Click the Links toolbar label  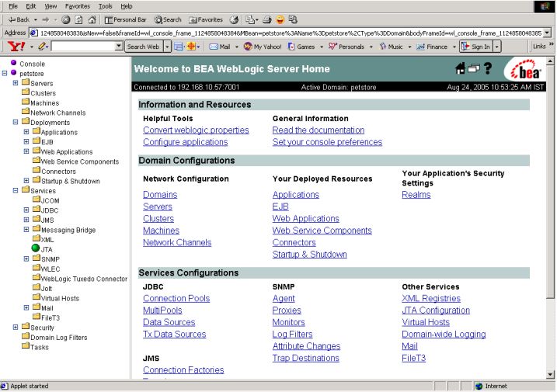click(x=539, y=46)
